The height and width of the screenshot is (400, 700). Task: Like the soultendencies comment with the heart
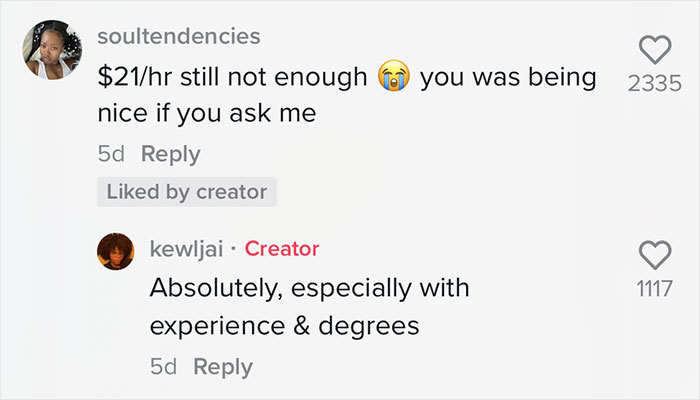tap(654, 49)
